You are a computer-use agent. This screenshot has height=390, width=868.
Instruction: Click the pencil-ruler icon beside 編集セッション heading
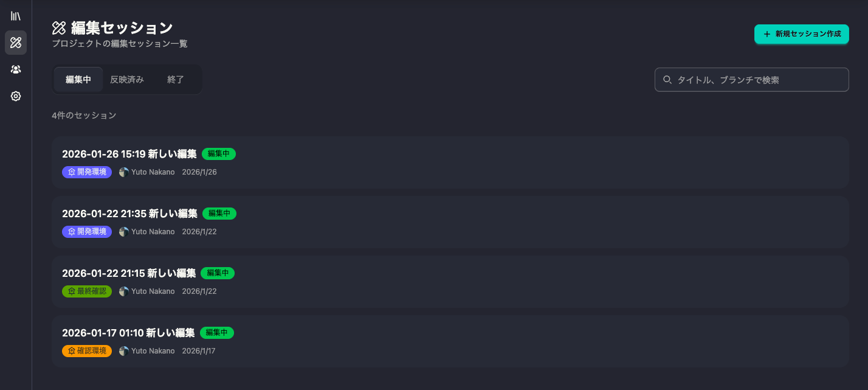click(x=59, y=27)
